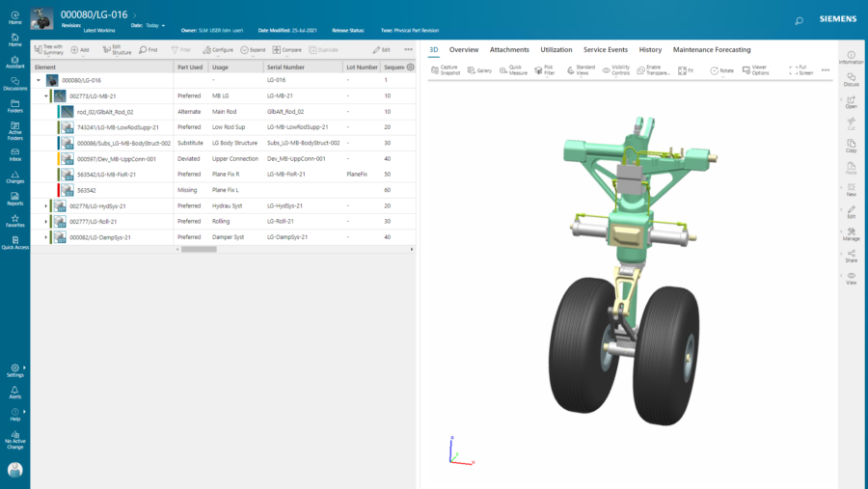Click the search magnifier icon in header

tap(799, 20)
